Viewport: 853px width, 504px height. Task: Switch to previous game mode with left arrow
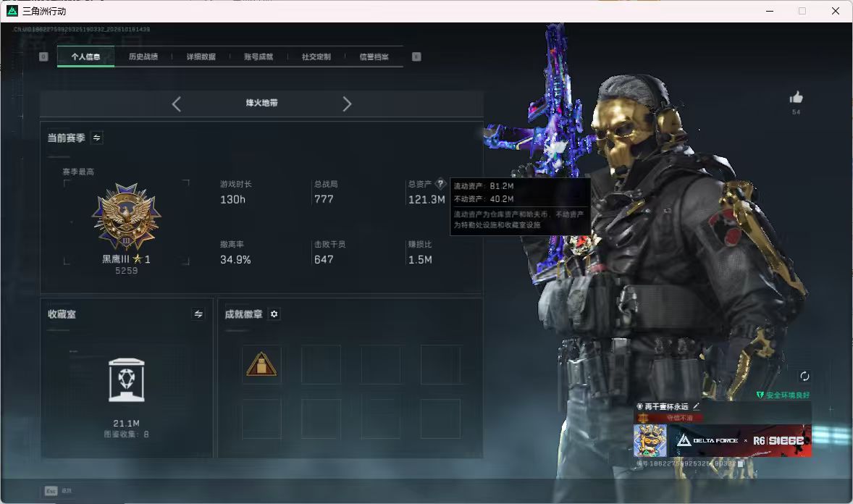click(x=176, y=104)
